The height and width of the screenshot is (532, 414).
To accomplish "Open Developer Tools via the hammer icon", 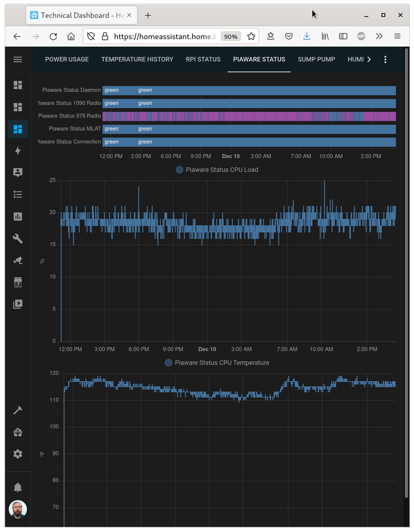I will (x=18, y=410).
